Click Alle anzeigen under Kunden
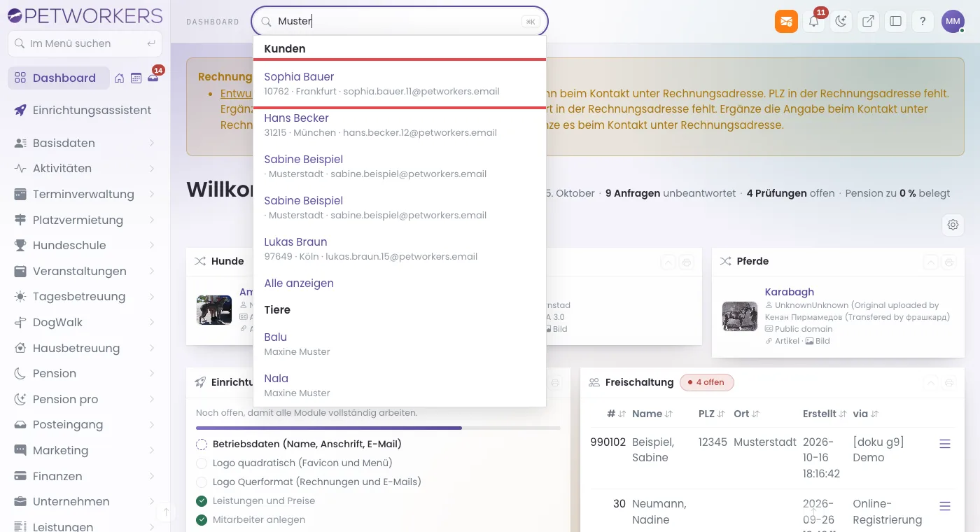The image size is (980, 532). coord(299,283)
